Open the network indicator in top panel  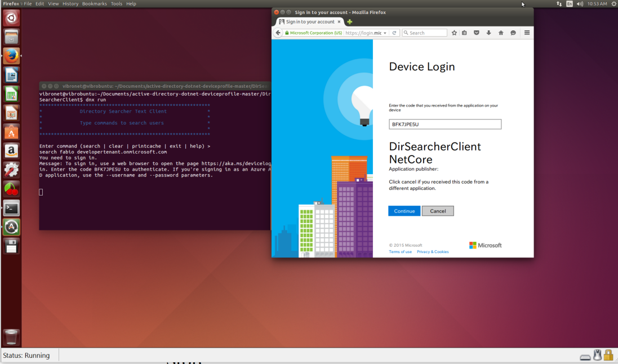[559, 3]
